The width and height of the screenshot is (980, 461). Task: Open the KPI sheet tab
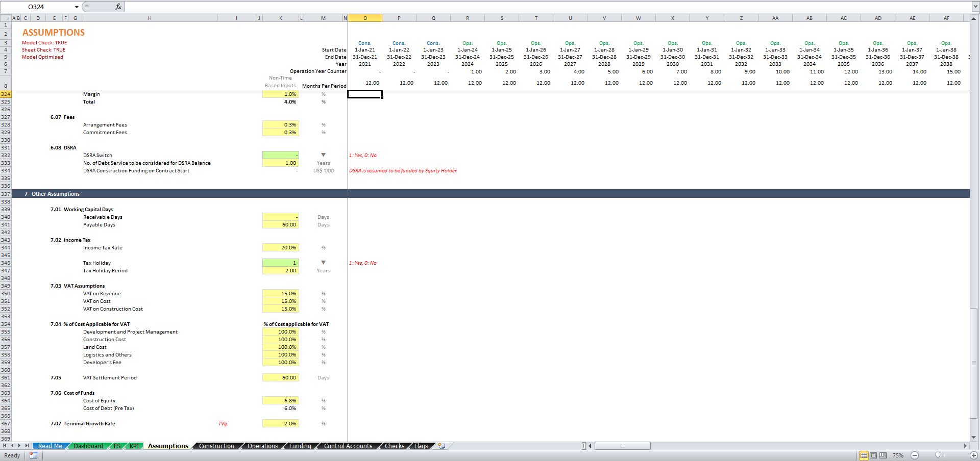coord(134,446)
